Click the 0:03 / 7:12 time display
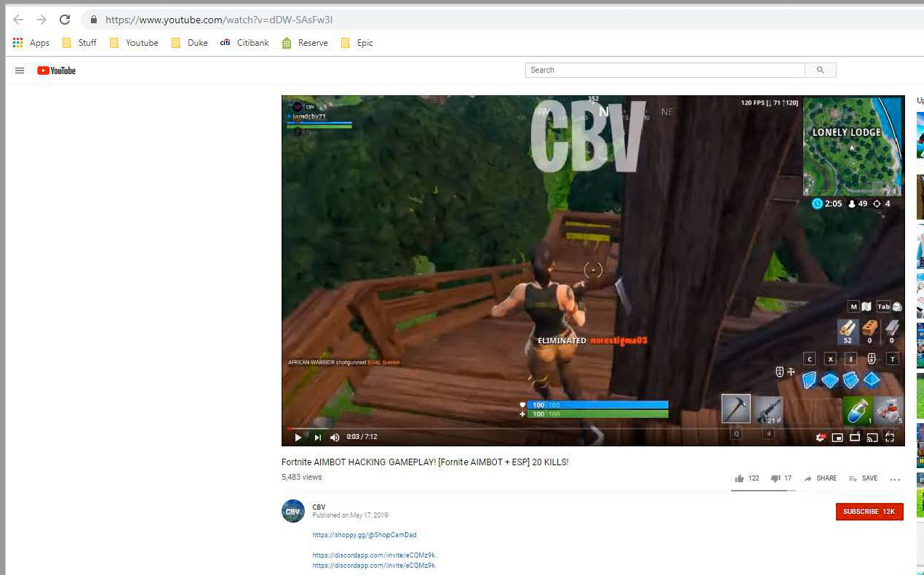924x575 pixels. [362, 437]
